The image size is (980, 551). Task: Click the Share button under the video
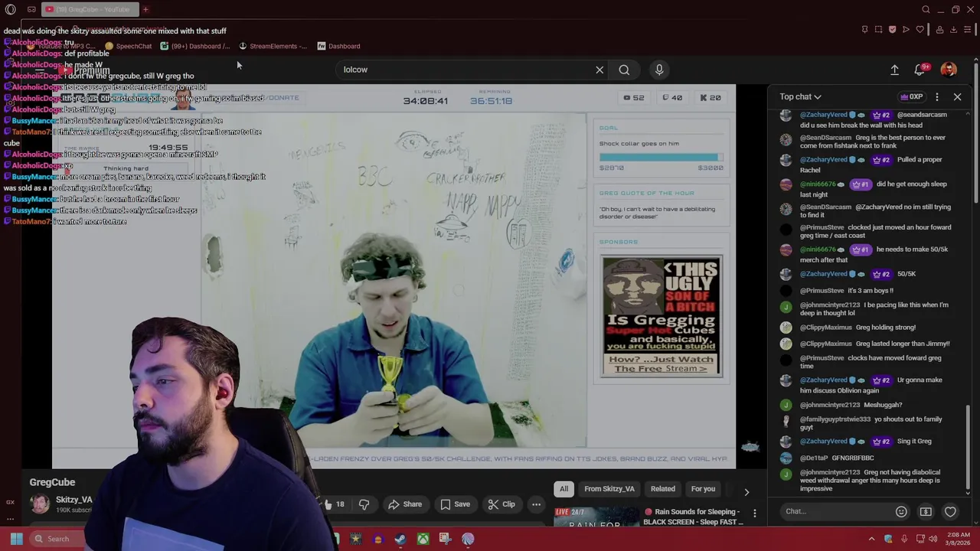[405, 504]
